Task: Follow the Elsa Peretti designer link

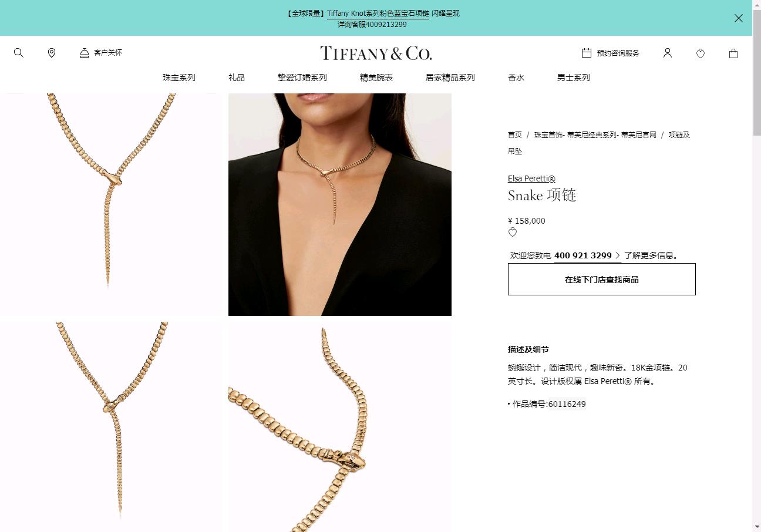Action: pyautogui.click(x=531, y=179)
